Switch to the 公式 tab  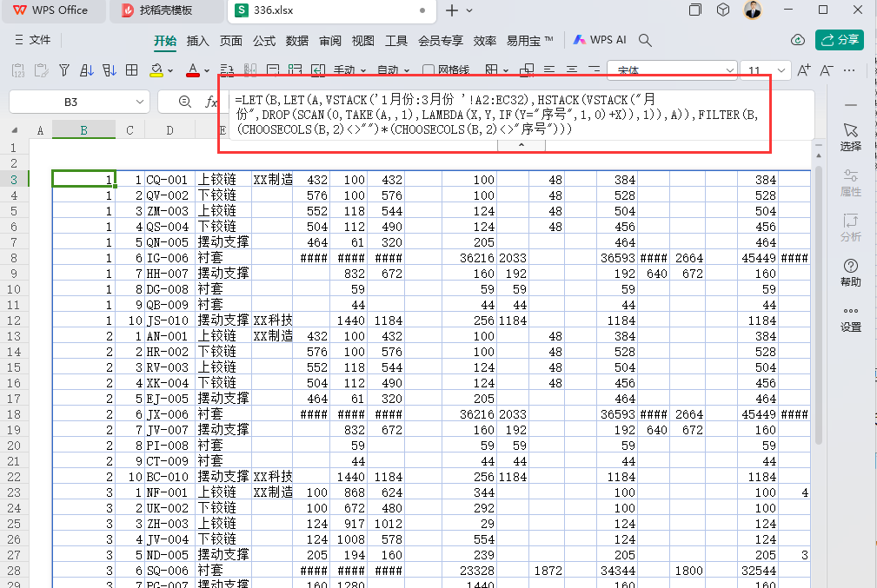tap(264, 41)
